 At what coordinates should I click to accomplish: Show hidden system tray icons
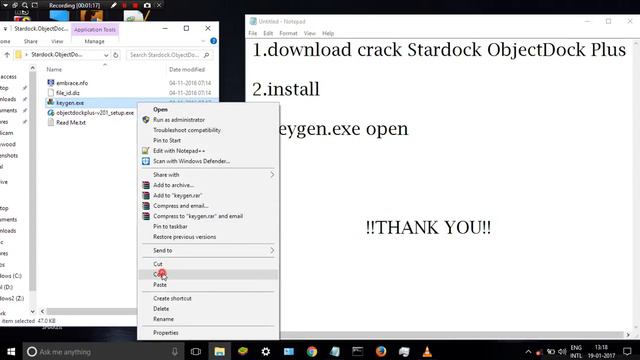pyautogui.click(x=528, y=351)
